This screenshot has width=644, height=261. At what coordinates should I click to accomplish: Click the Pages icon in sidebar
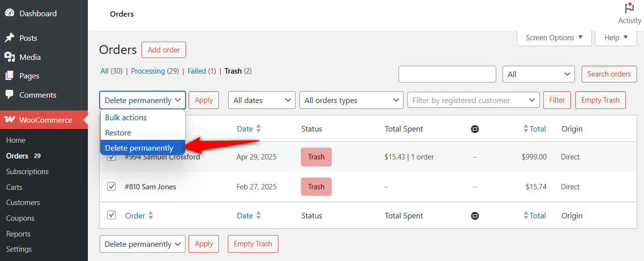(x=9, y=76)
